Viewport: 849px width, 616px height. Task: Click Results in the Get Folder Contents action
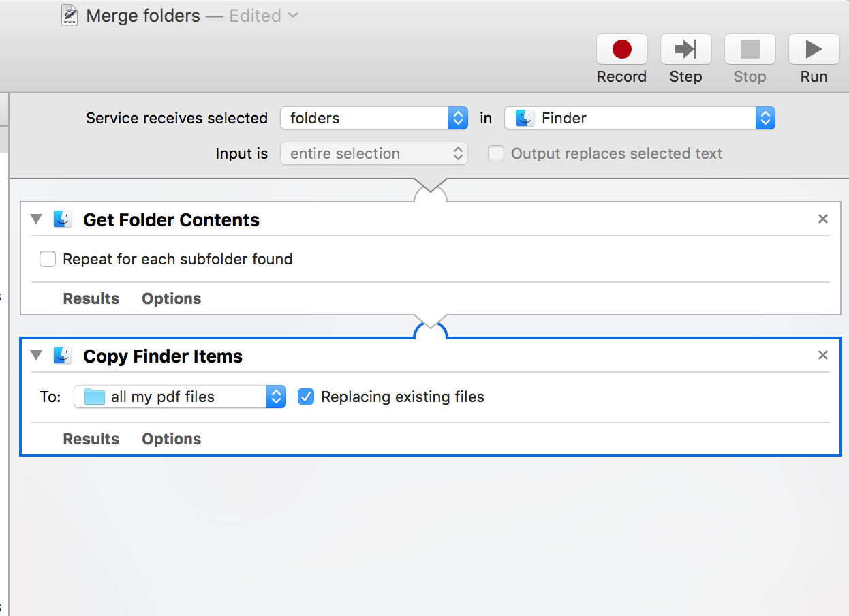[91, 298]
